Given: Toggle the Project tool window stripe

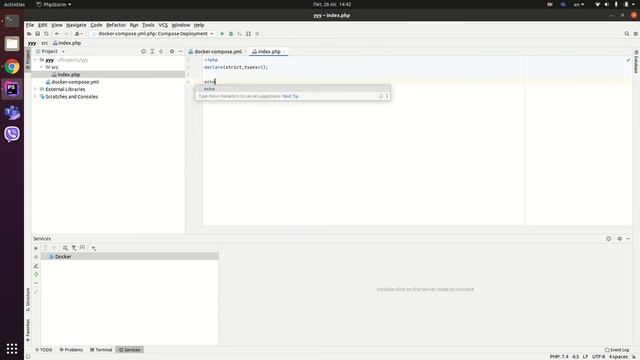Looking at the screenshot, I should [28, 59].
